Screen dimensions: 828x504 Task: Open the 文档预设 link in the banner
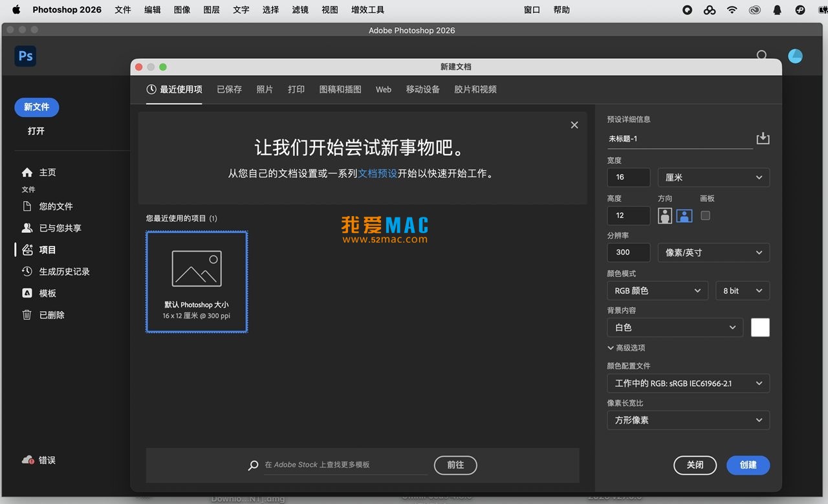coord(378,173)
